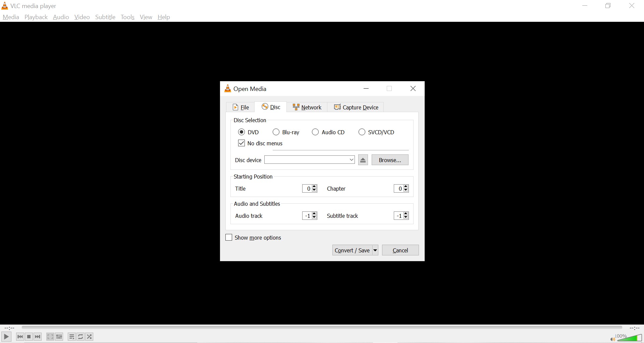Close the Open Media dialog
644x343 pixels.
point(413,89)
